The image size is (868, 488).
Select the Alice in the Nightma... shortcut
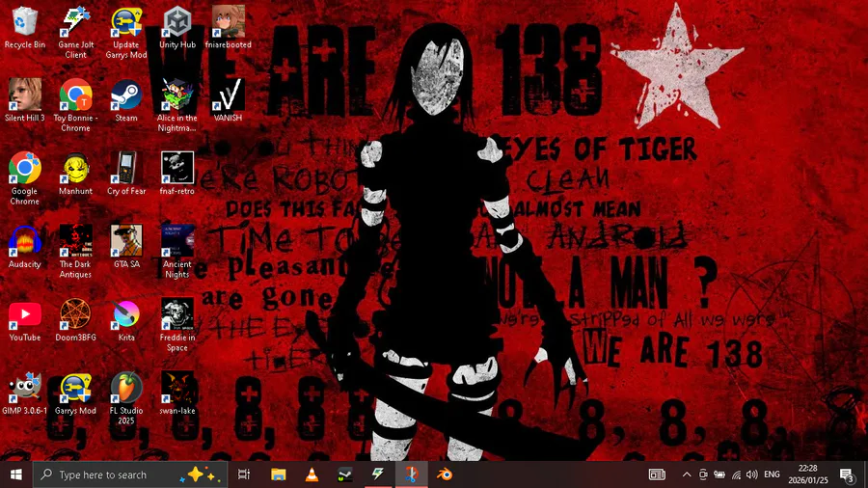click(x=177, y=106)
